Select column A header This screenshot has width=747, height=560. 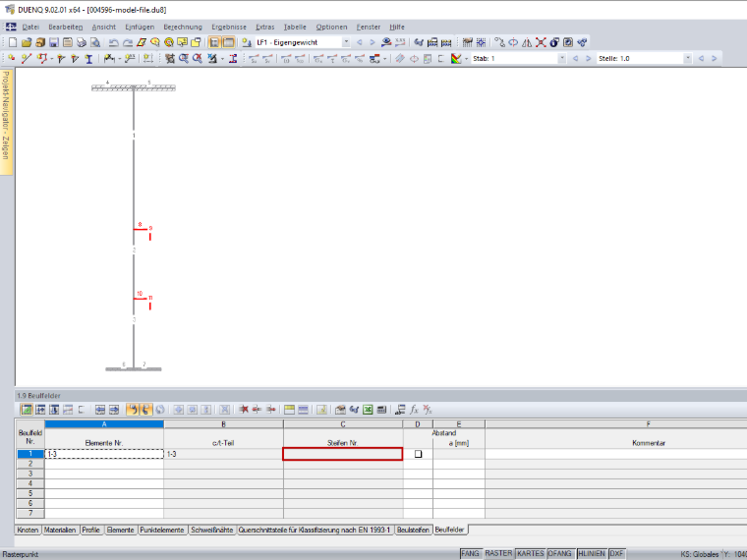tap(104, 424)
